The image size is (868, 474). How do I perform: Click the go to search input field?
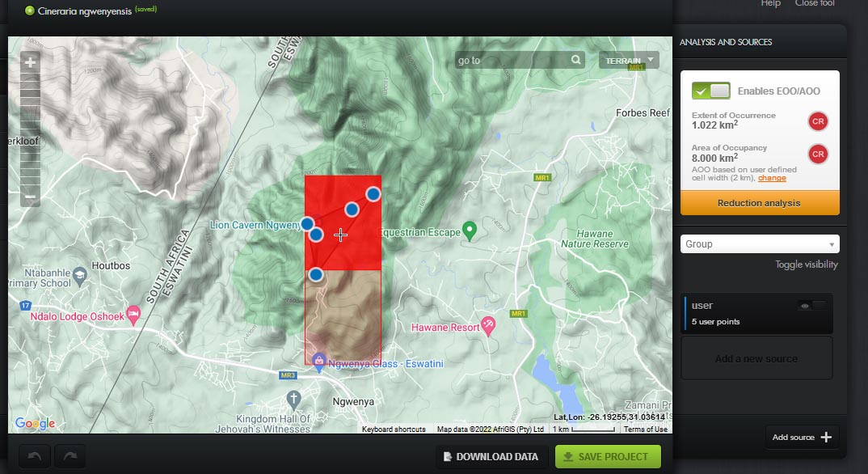(511, 60)
